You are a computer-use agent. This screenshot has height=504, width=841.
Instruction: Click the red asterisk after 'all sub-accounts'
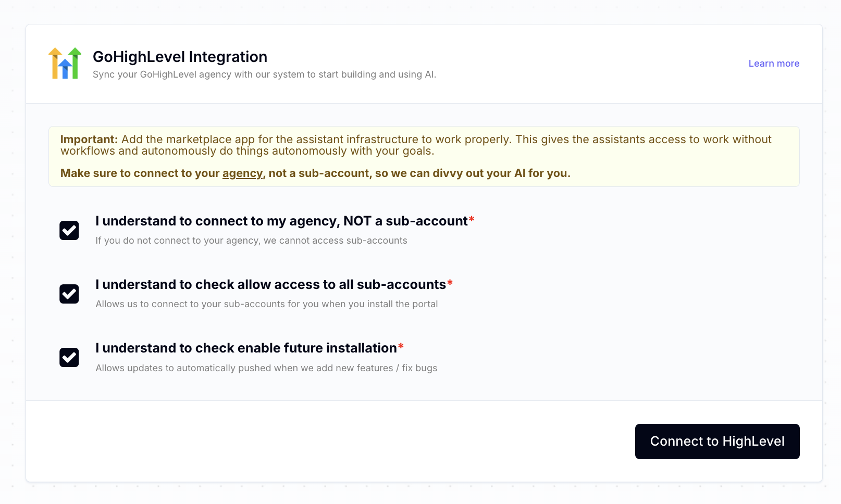point(450,283)
